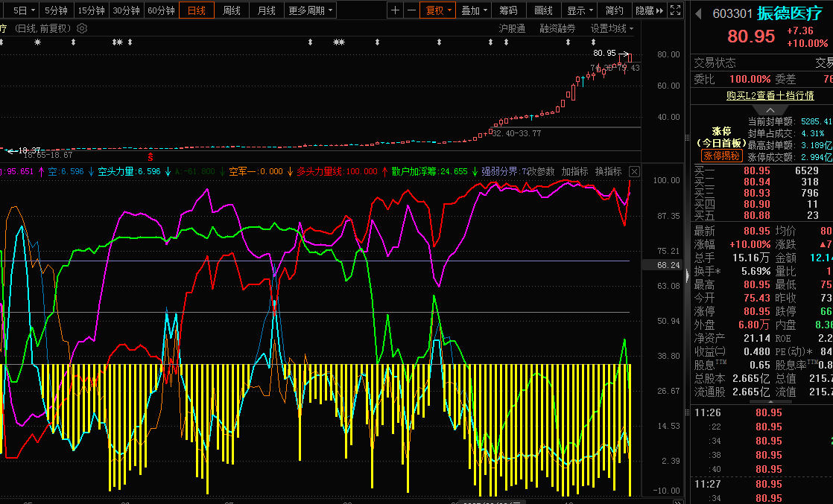The height and width of the screenshot is (504, 833).
Task: Toggle the 画线 drawing tool mode
Action: [544, 10]
